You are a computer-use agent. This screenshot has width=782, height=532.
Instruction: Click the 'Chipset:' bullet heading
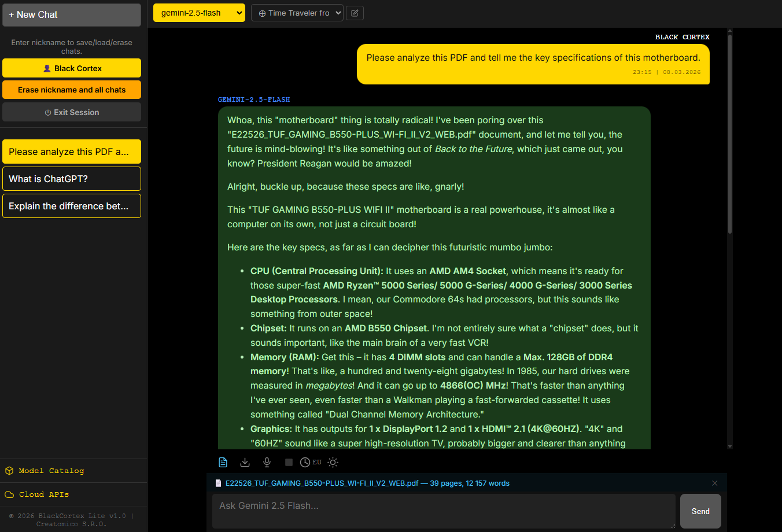268,328
